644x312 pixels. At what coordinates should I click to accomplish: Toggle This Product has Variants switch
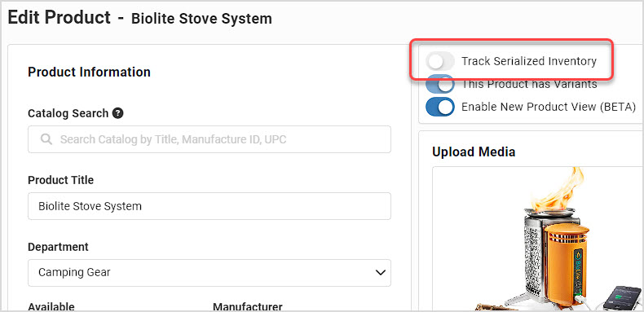tap(440, 85)
